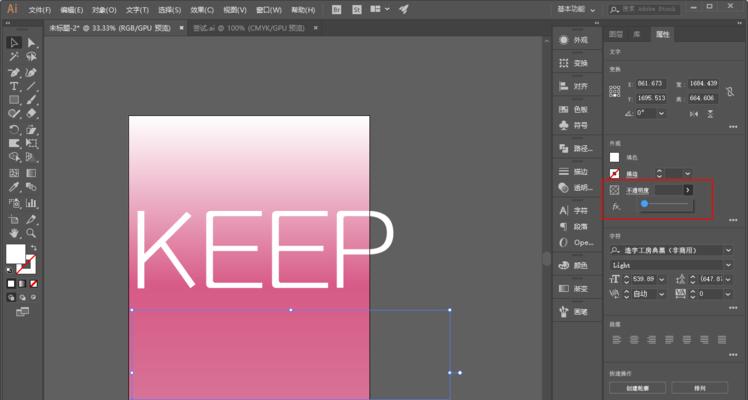
Task: Select the Selection tool (black arrow)
Action: 14,42
